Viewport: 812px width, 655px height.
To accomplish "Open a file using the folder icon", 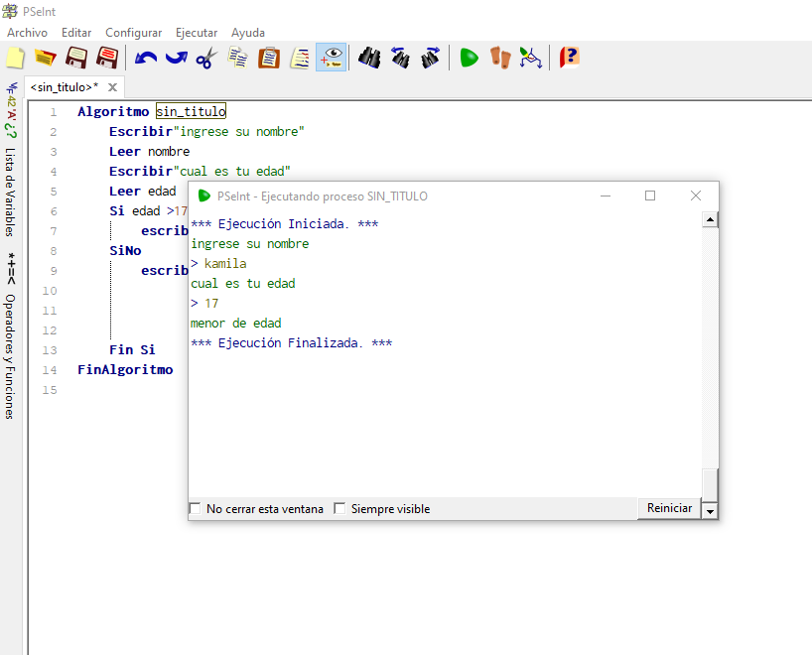I will pyautogui.click(x=46, y=58).
